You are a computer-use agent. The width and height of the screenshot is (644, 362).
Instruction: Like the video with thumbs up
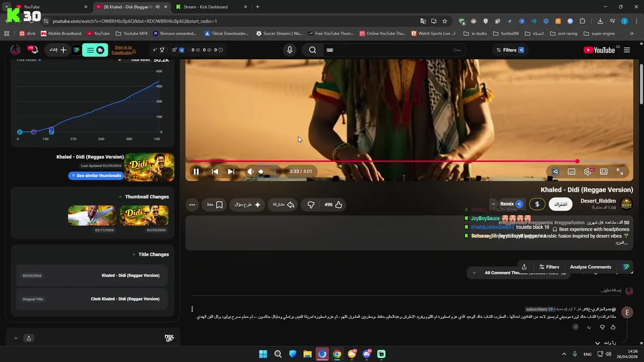pos(334,205)
